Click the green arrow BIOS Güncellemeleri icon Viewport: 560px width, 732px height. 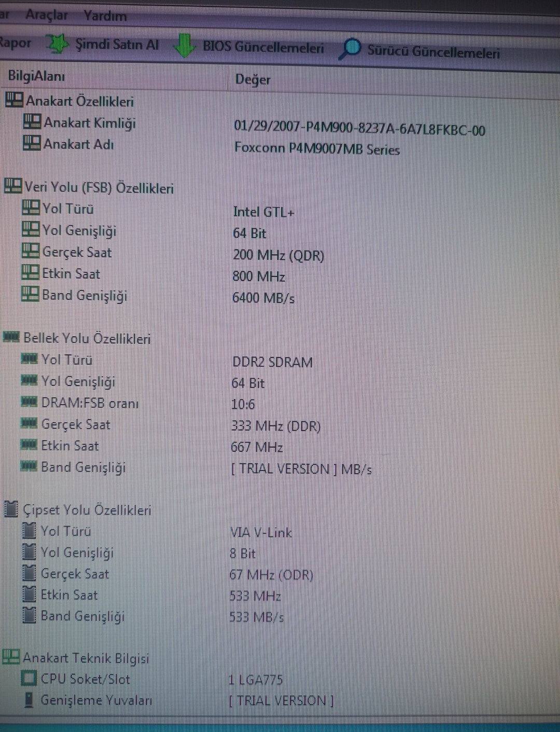pyautogui.click(x=185, y=45)
